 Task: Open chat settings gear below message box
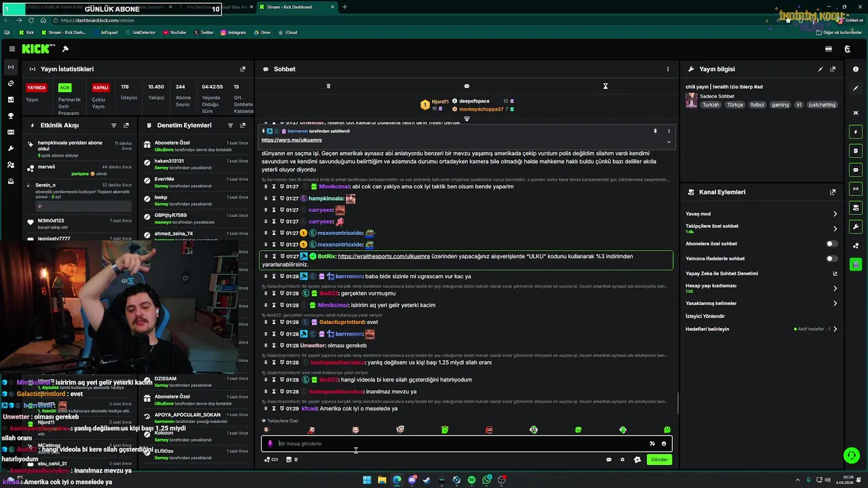pyautogui.click(x=623, y=460)
